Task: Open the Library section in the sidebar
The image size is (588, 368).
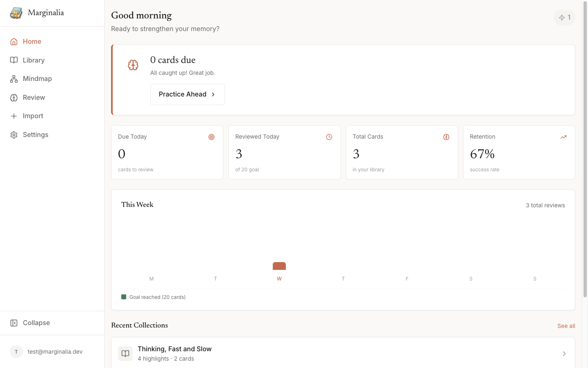Action: click(34, 60)
